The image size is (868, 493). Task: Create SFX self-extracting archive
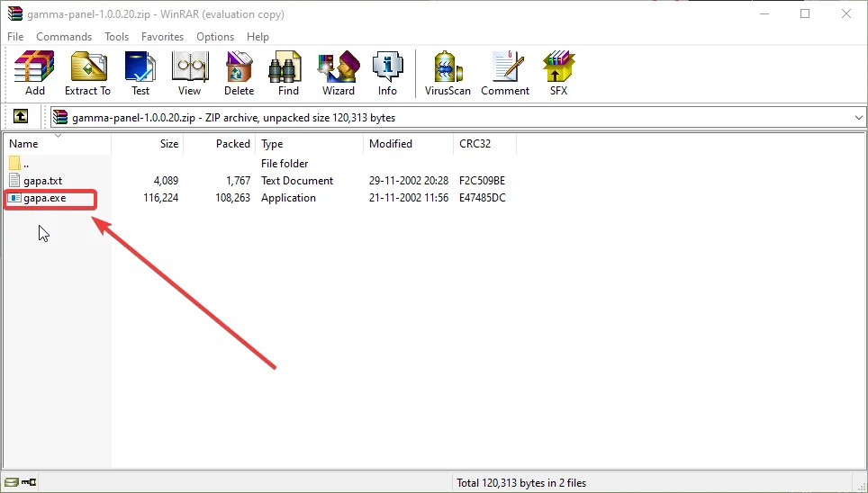click(x=558, y=73)
